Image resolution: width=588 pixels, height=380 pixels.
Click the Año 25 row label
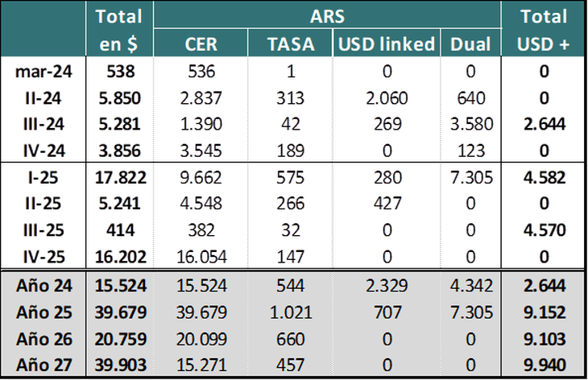pos(44,313)
